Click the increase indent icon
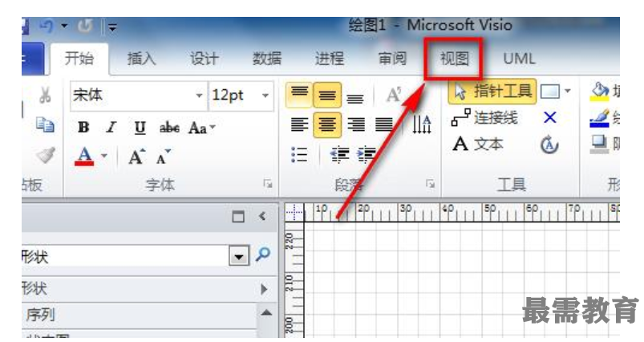This screenshot has width=644, height=342. (x=366, y=155)
